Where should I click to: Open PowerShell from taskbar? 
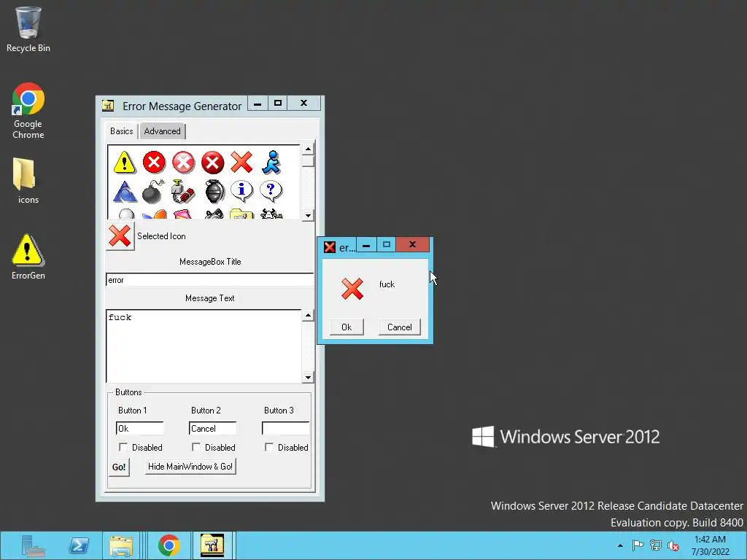point(79,545)
